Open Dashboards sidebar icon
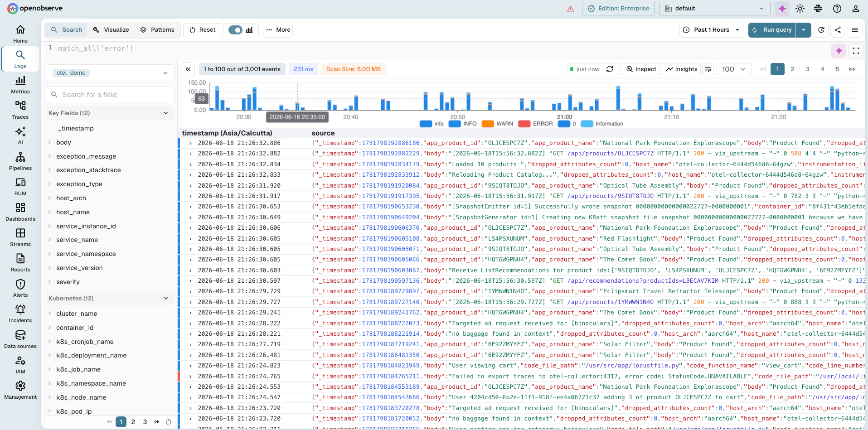Image resolution: width=868 pixels, height=430 pixels. [x=20, y=212]
